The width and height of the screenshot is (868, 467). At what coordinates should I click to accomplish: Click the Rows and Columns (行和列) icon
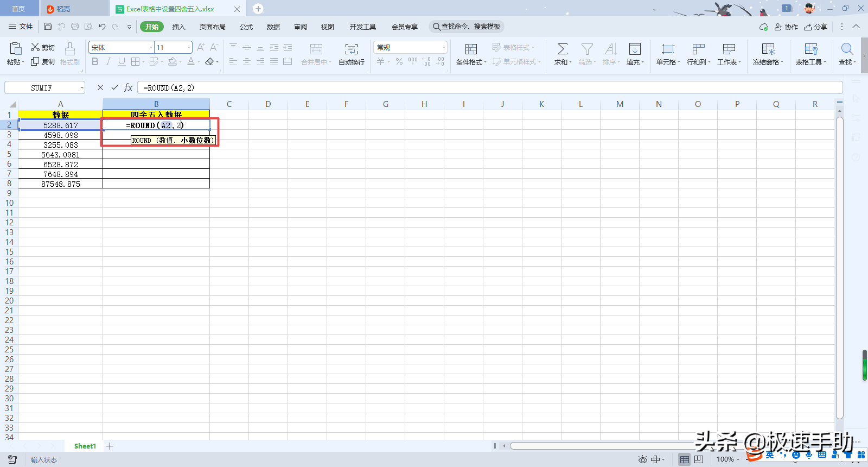click(699, 49)
